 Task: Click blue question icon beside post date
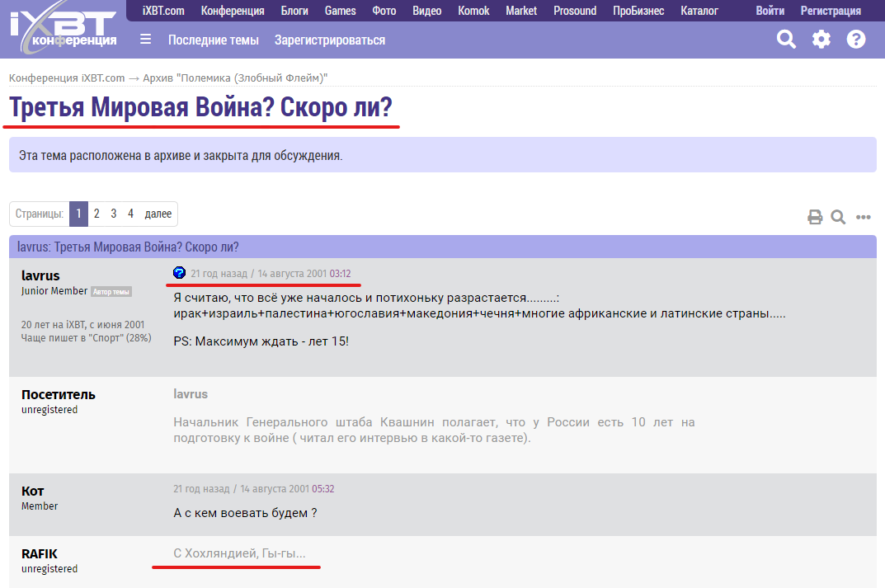click(179, 273)
